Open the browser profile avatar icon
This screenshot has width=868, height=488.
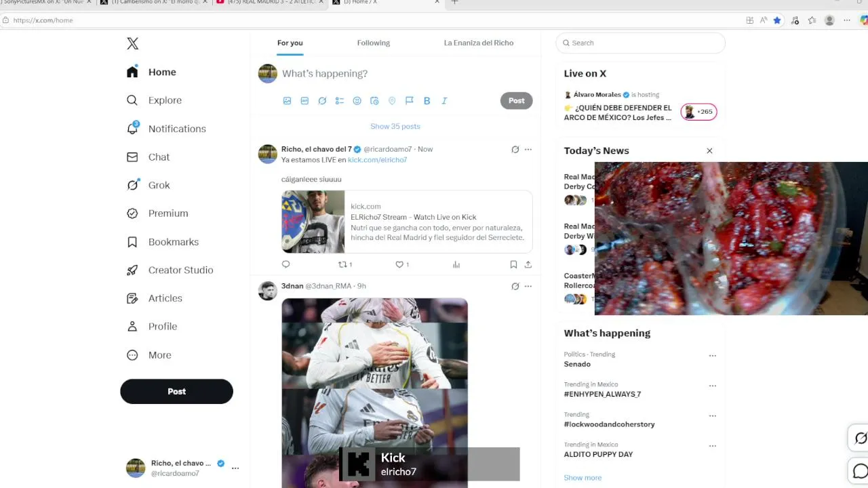coord(829,20)
